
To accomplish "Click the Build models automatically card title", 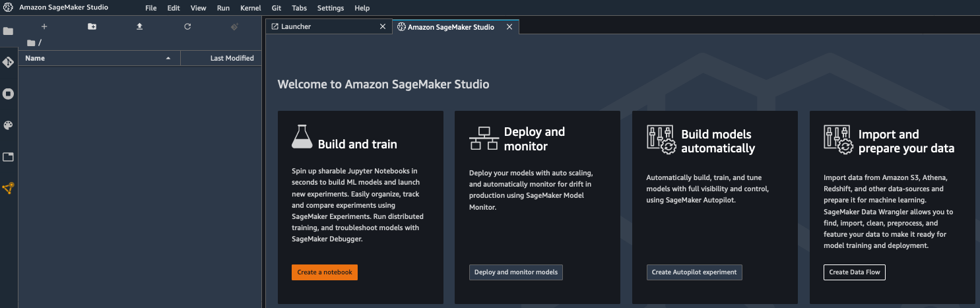I will [718, 141].
